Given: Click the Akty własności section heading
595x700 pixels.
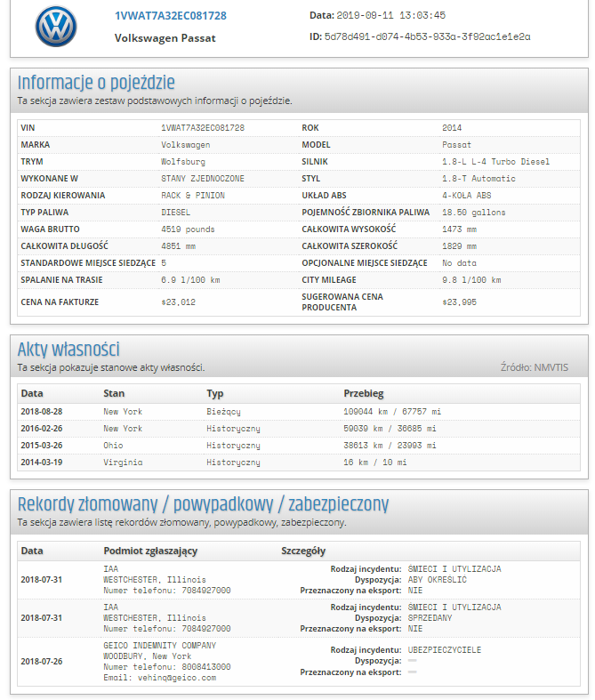Looking at the screenshot, I should [68, 349].
